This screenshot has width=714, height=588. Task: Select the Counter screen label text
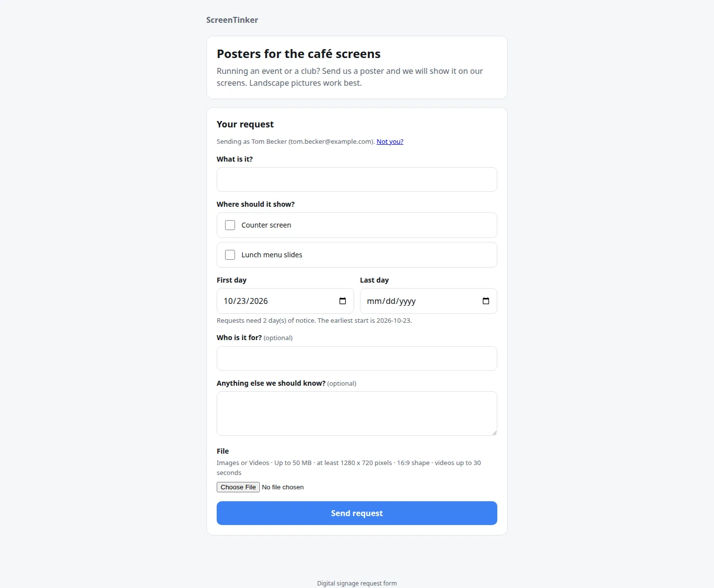pyautogui.click(x=266, y=225)
